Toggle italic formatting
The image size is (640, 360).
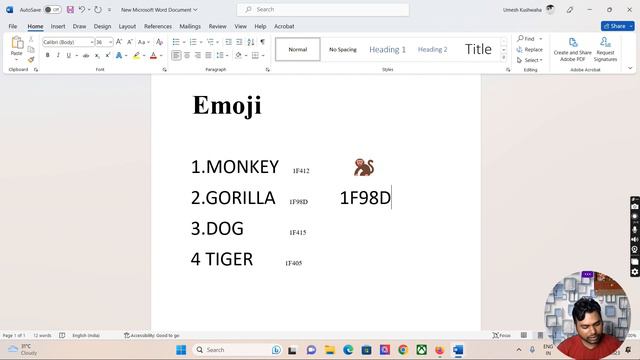58,55
